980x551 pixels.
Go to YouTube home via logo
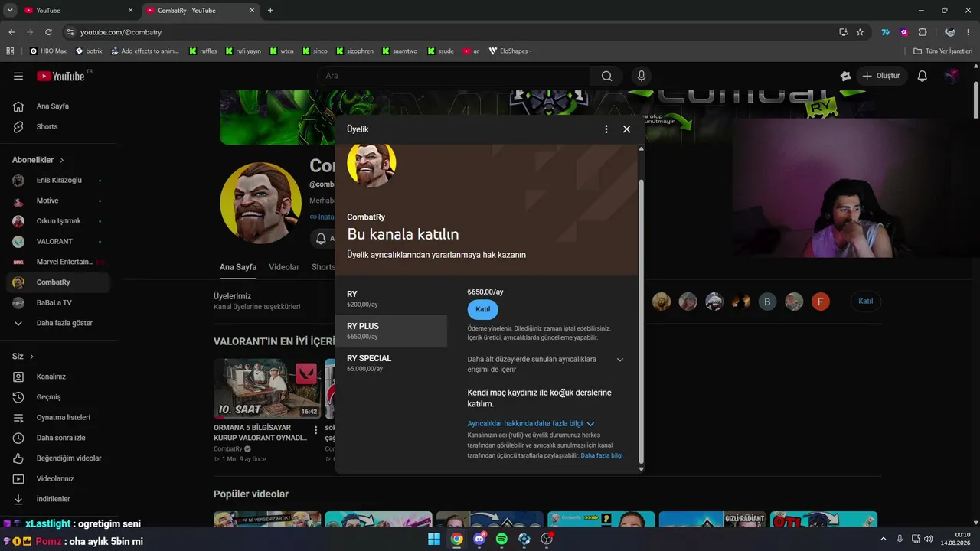(x=60, y=76)
